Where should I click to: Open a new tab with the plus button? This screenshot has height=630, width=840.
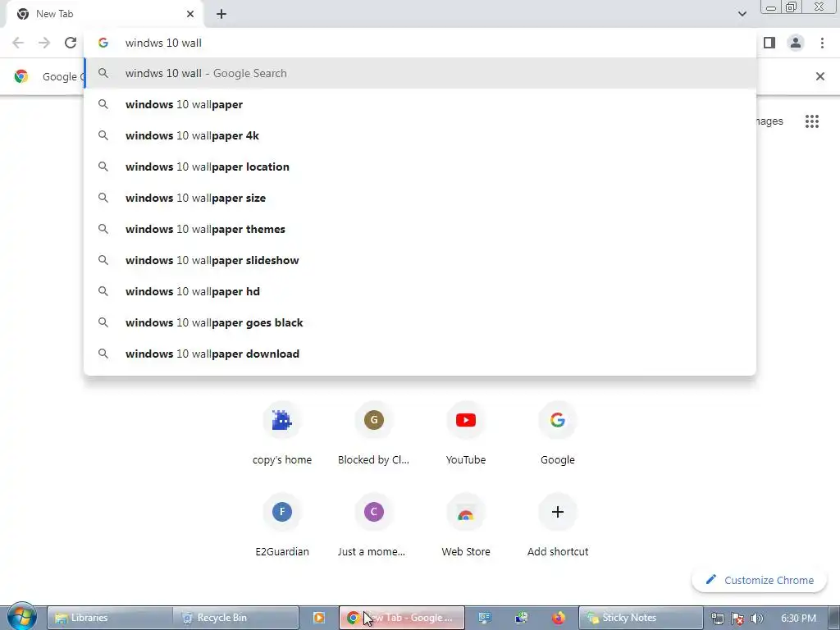click(x=221, y=14)
